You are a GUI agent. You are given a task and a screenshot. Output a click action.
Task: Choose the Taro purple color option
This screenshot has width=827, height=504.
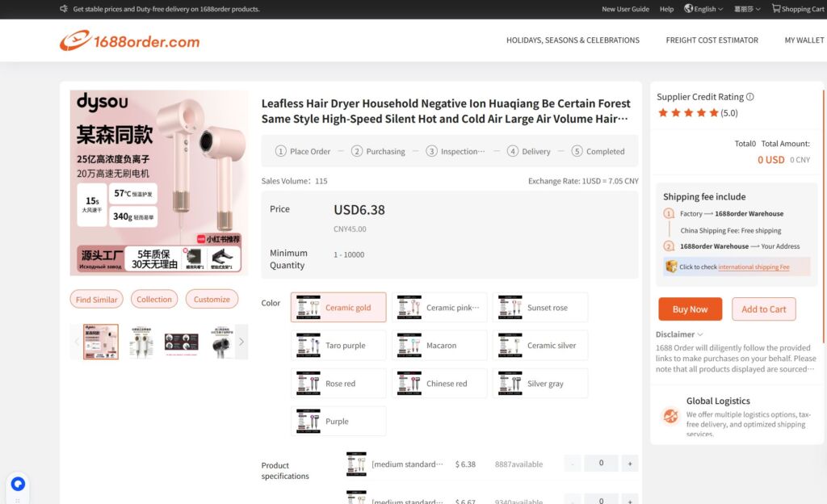[x=338, y=346]
